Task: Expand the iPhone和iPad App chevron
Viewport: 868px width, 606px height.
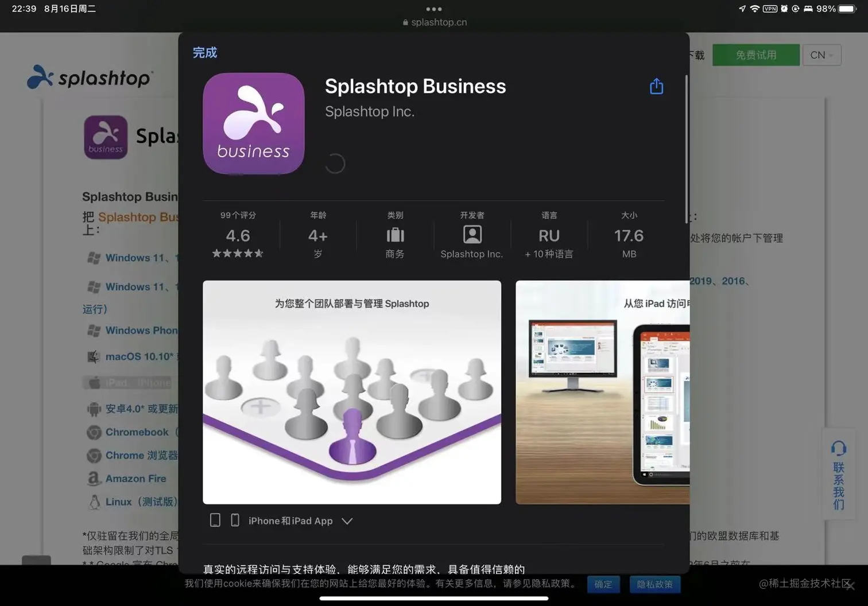Action: pos(347,521)
